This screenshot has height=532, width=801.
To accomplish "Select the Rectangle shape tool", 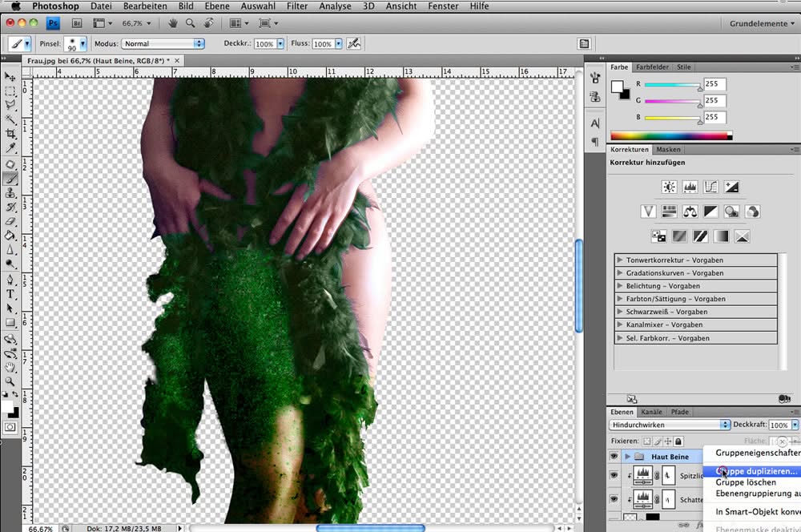I will [x=10, y=323].
